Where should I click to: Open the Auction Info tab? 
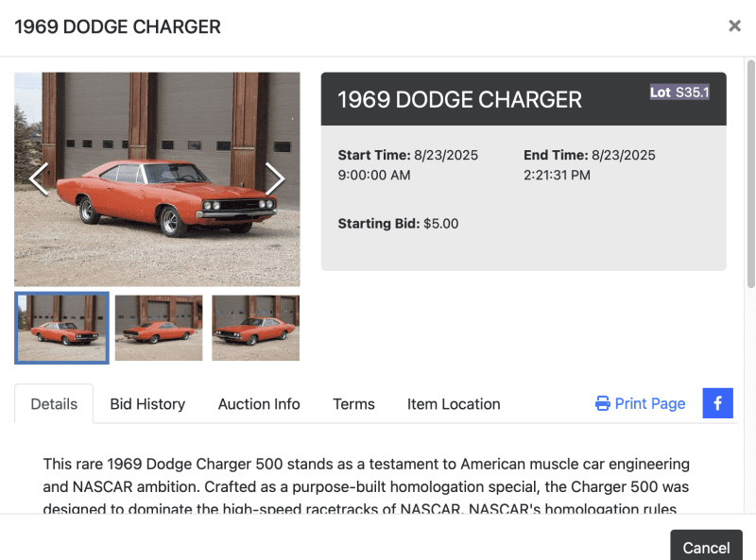click(259, 404)
